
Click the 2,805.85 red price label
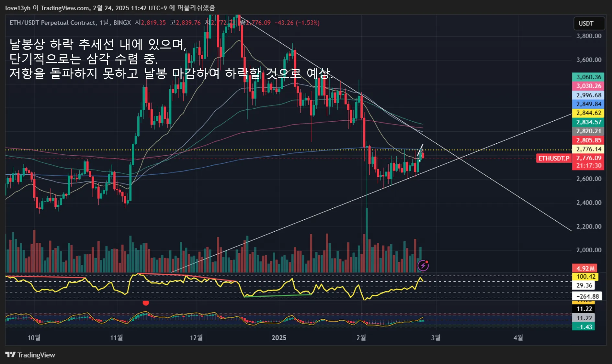[588, 140]
